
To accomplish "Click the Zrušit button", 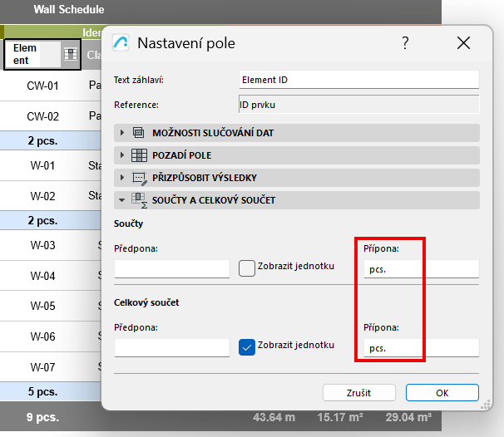I will click(358, 393).
